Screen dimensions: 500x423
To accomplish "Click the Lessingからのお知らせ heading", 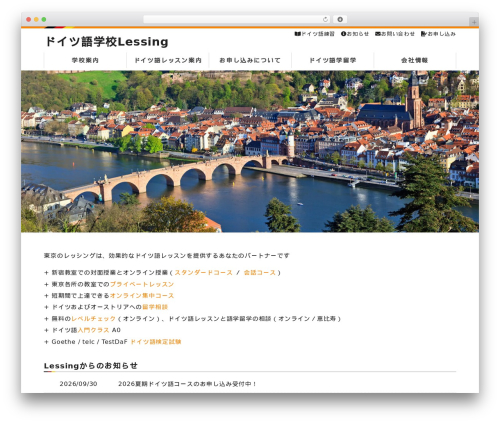I will [x=91, y=366].
